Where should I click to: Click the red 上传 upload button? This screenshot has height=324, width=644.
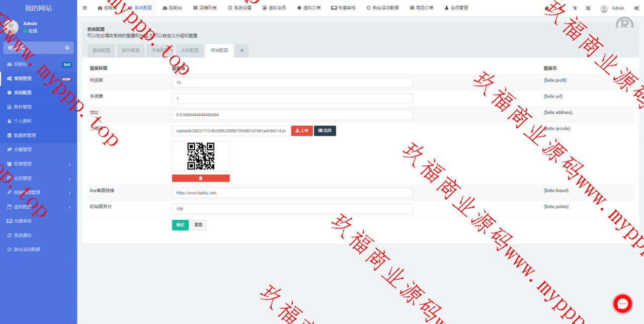click(x=302, y=131)
